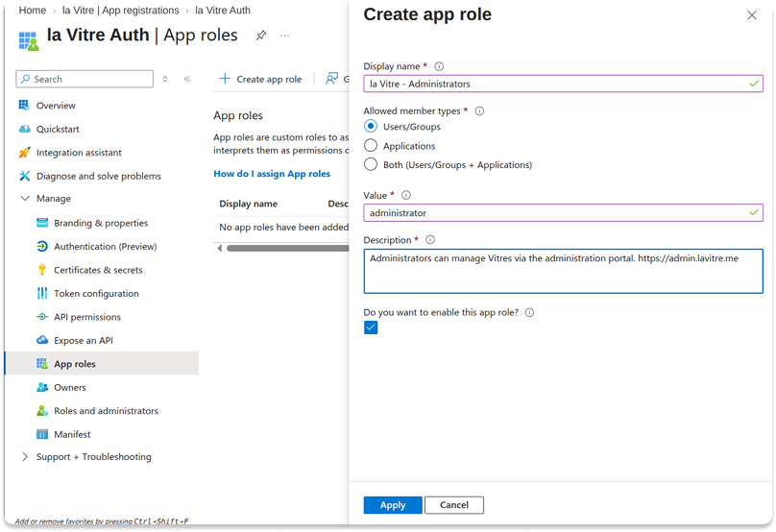The height and width of the screenshot is (532, 776).
Task: Click the expand/collapse all arrows near search
Action: coord(165,79)
